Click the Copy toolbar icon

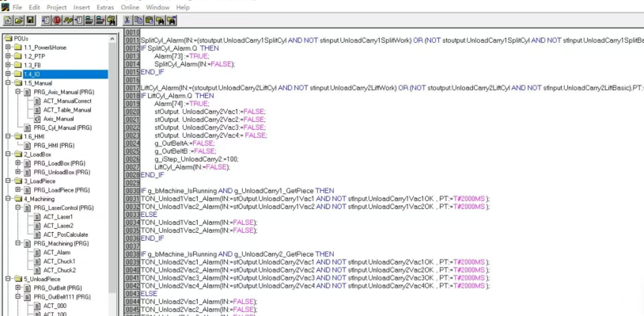click(138, 20)
